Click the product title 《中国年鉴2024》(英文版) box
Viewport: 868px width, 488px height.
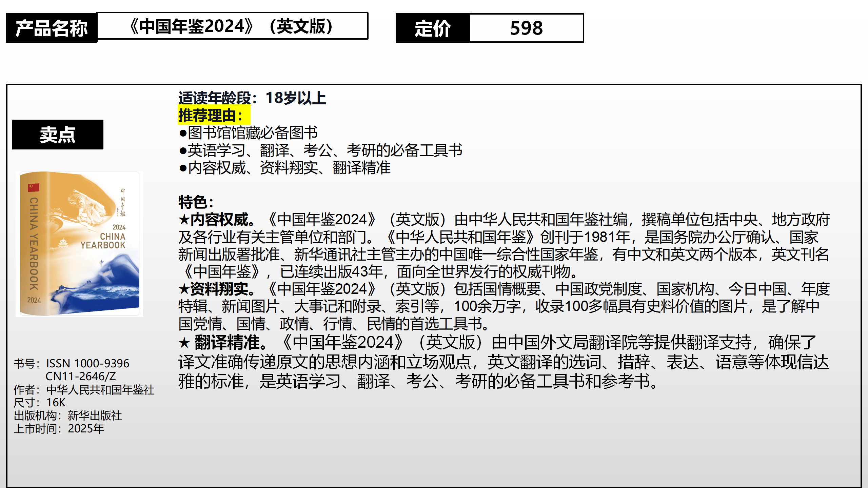pos(232,26)
